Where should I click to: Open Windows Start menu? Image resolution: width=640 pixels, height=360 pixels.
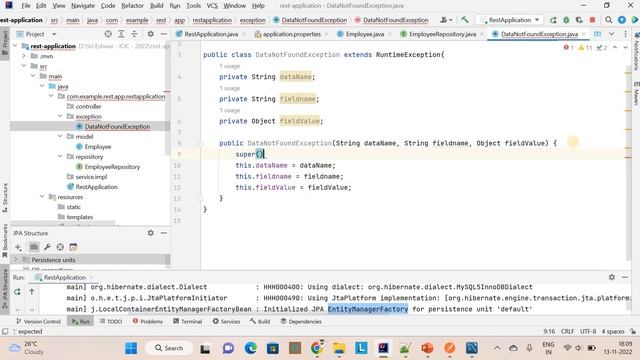pyautogui.click(x=131, y=348)
